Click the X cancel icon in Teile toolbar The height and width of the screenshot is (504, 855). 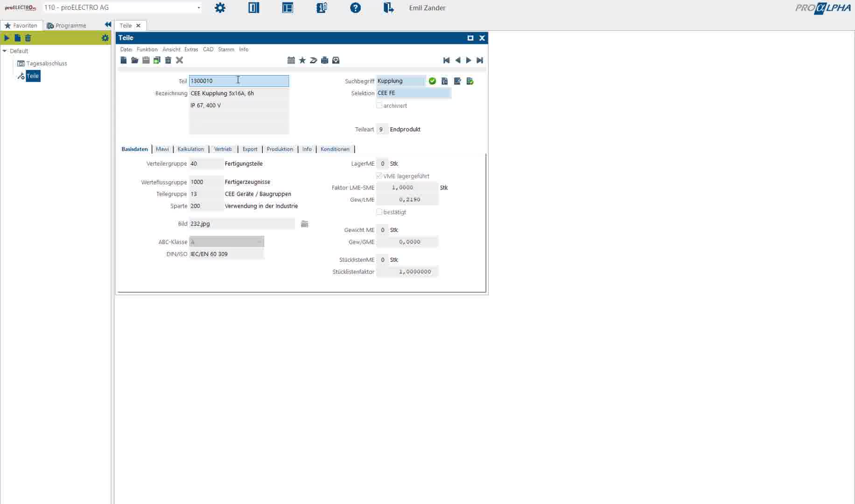[x=180, y=60]
